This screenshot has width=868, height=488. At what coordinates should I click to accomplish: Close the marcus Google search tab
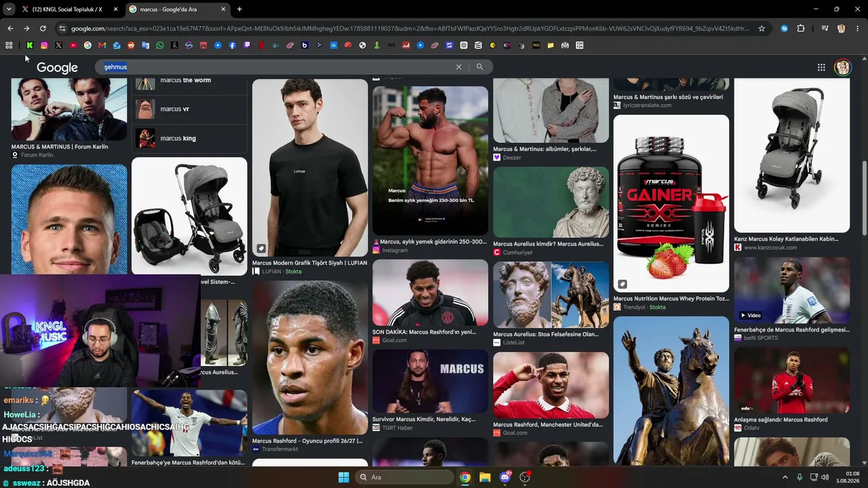tap(223, 9)
